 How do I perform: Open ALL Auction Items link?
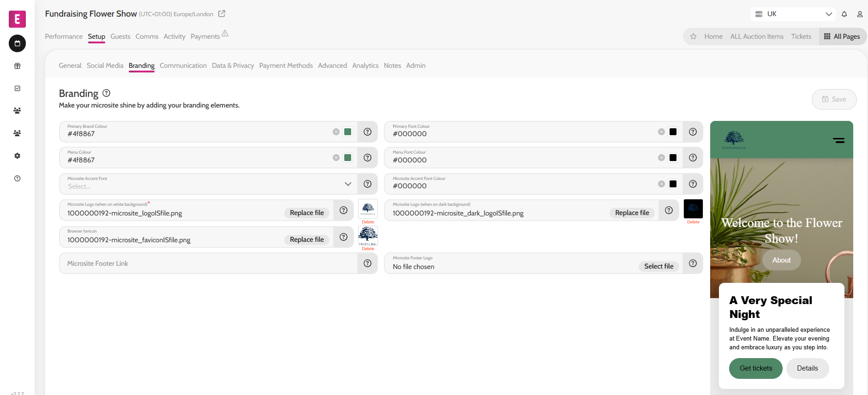coord(757,36)
